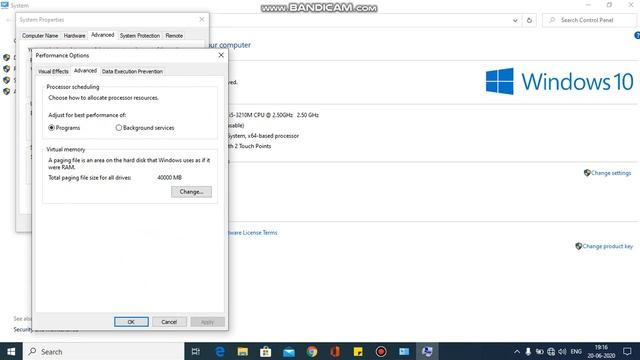Open Control Panel help icon
Image resolution: width=640 pixels, height=360 pixels.
pos(637,36)
